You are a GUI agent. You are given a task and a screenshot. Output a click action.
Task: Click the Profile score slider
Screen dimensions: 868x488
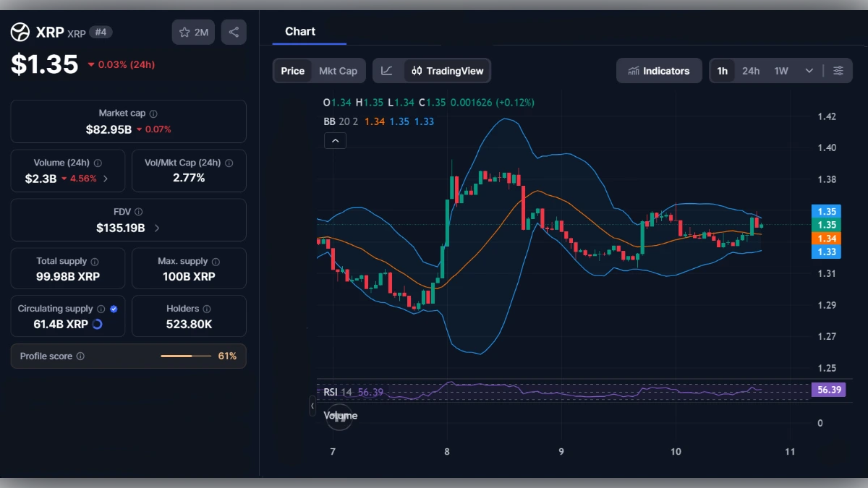tap(185, 356)
